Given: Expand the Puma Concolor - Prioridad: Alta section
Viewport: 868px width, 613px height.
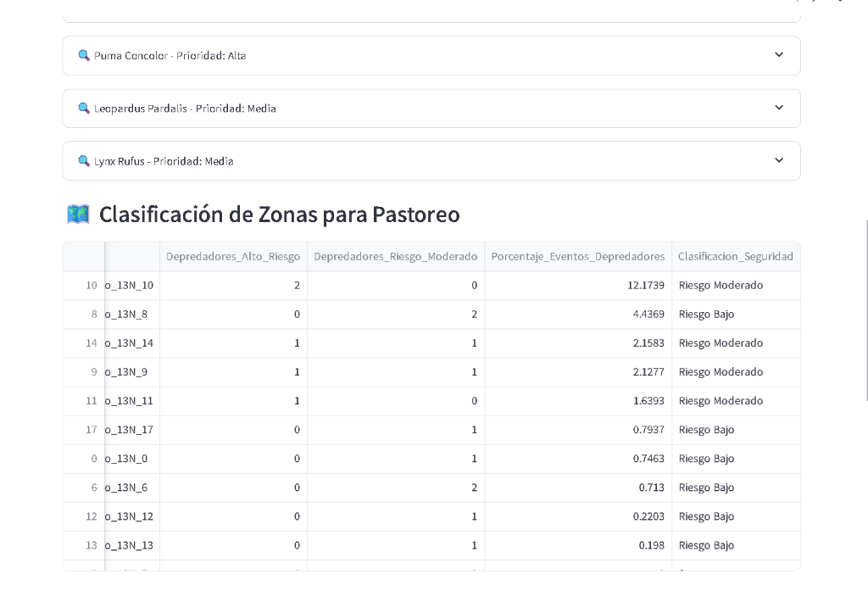Looking at the screenshot, I should point(431,54).
